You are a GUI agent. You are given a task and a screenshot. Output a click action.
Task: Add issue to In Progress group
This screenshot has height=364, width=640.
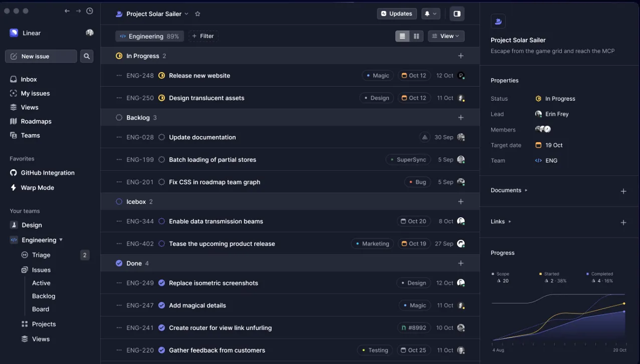pyautogui.click(x=461, y=56)
